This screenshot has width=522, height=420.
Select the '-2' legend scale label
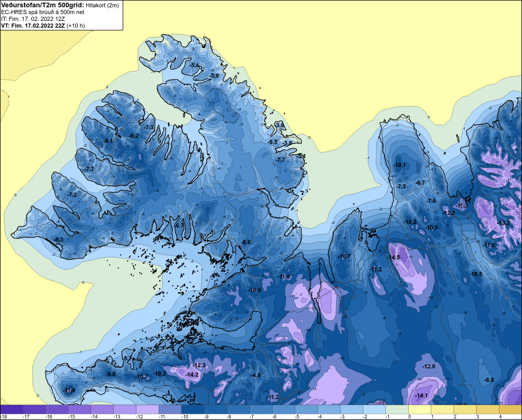click(365, 417)
